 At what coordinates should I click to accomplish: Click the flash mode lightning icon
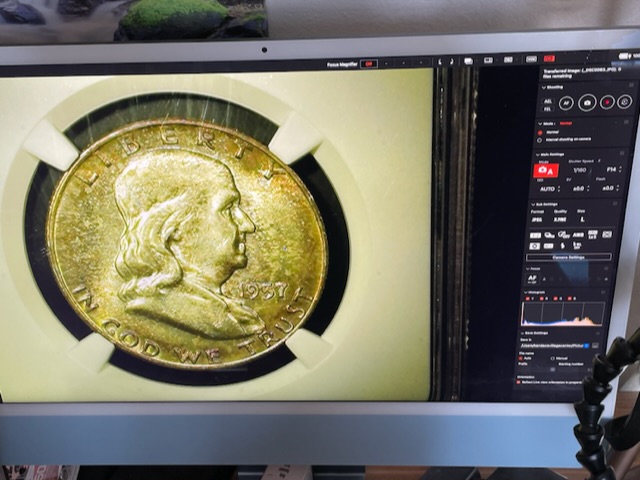[x=562, y=246]
